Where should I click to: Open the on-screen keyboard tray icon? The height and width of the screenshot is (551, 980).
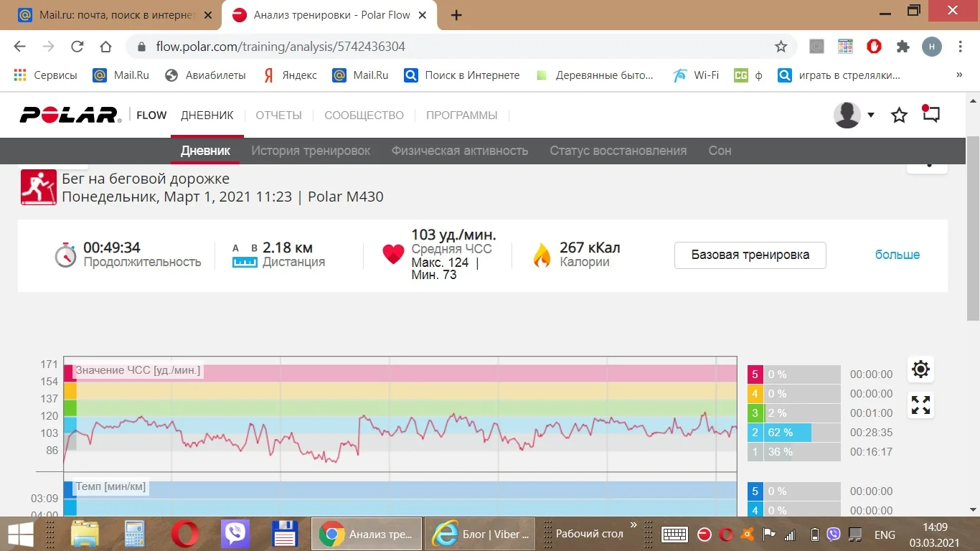pyautogui.click(x=675, y=534)
